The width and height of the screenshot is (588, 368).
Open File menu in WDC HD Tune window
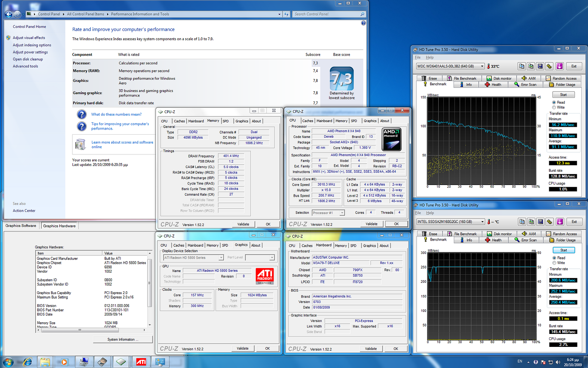[418, 57]
